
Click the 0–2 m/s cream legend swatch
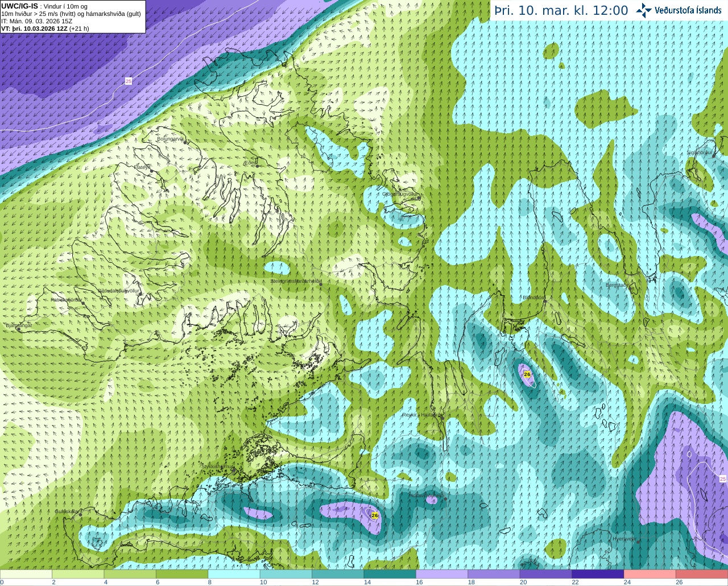coord(26,574)
